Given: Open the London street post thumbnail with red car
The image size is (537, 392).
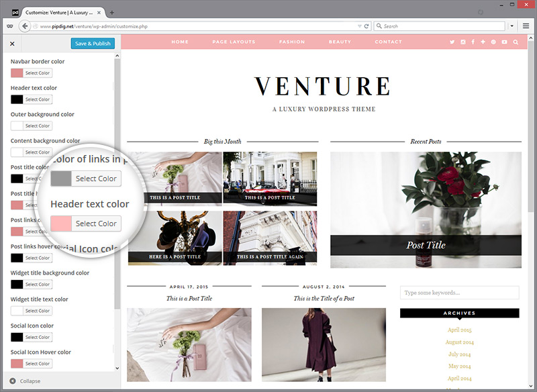Looking at the screenshot, I should (270, 179).
